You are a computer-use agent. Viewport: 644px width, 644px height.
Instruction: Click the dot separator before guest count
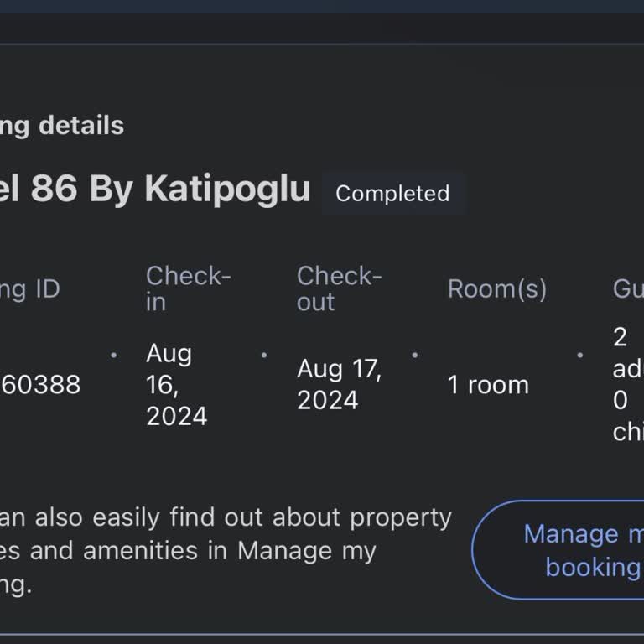pyautogui.click(x=579, y=355)
